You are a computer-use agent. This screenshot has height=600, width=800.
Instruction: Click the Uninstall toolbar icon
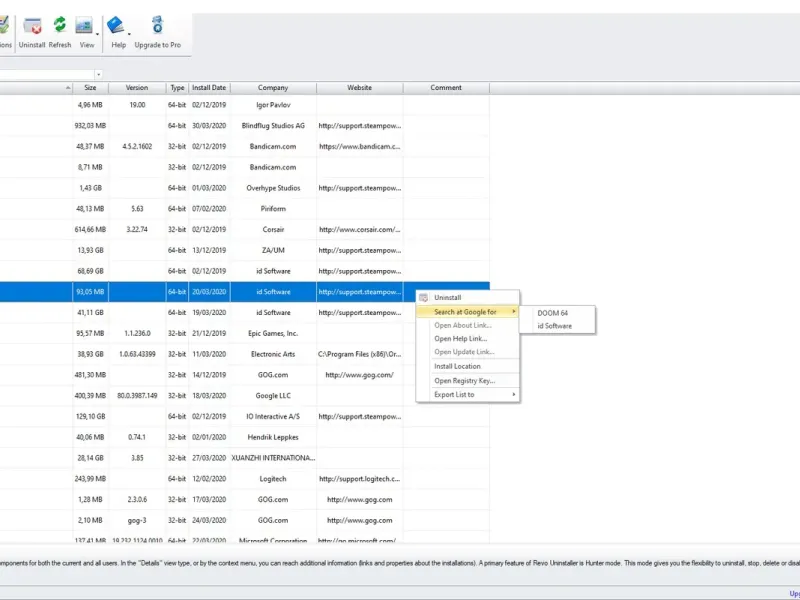click(32, 26)
